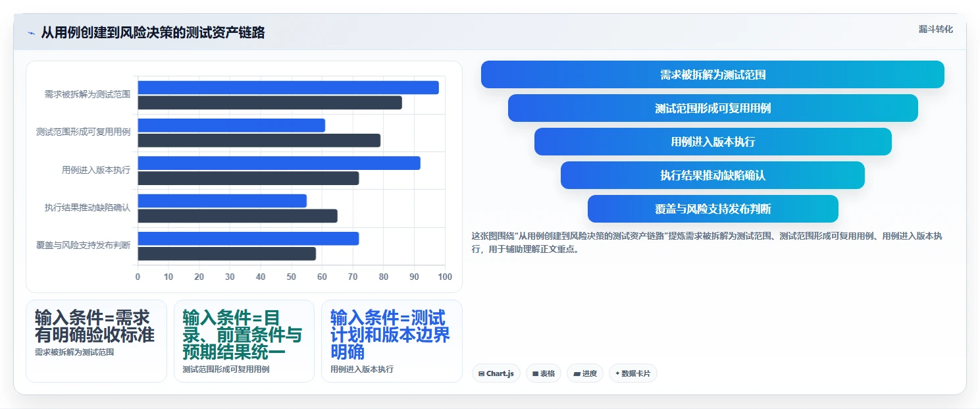Click y-axis label 覆盖与风险支持发布判断

(83, 245)
